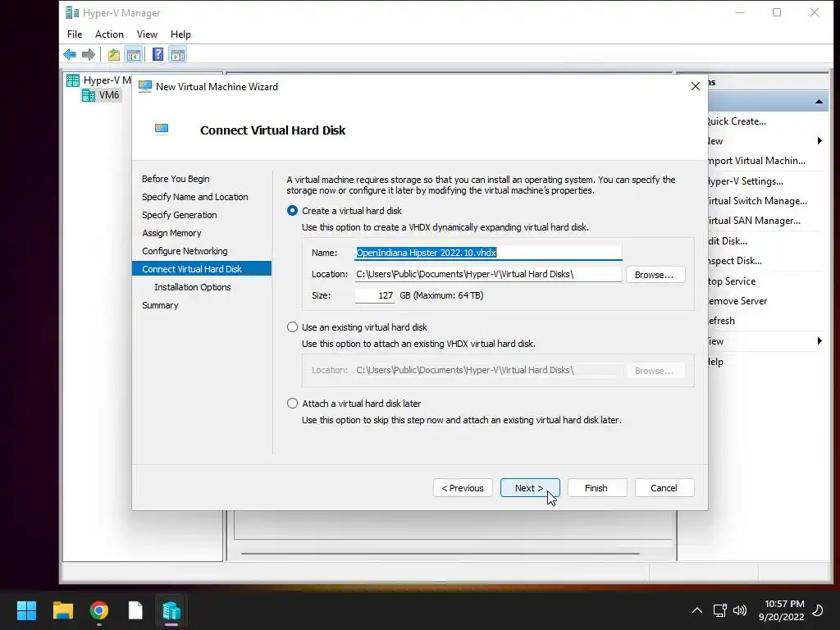Go to Configure Networking step
840x630 pixels.
pyautogui.click(x=185, y=251)
